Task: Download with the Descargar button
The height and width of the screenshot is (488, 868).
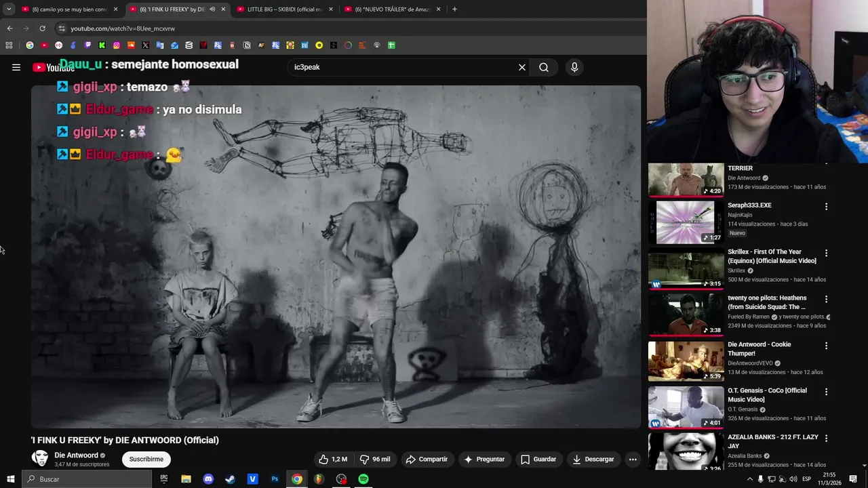Action: (593, 459)
